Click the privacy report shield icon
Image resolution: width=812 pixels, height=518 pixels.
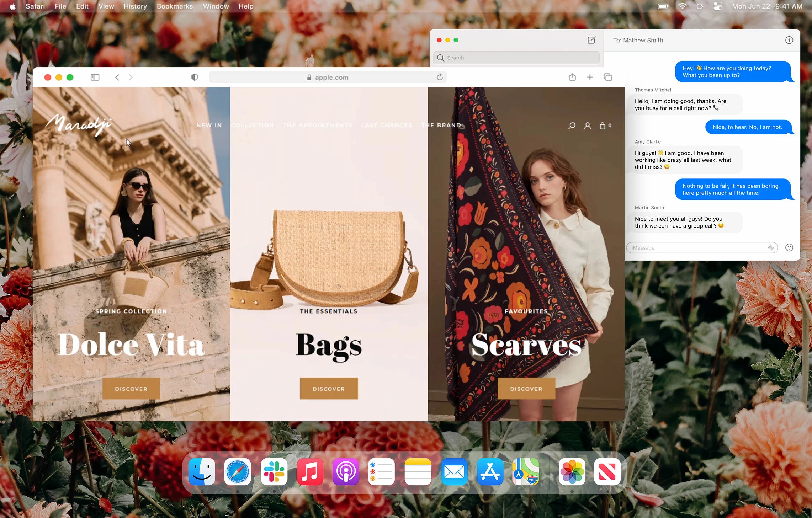coord(194,77)
